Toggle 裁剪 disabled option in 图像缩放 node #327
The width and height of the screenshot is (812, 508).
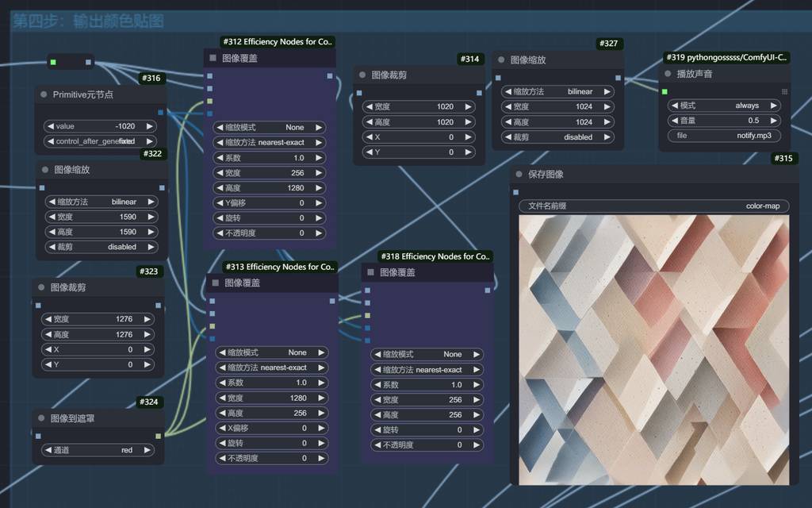click(557, 137)
